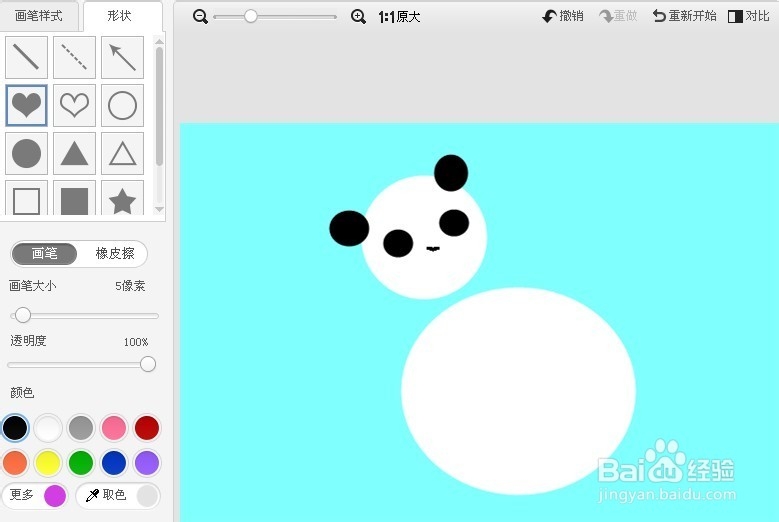The image size is (779, 522).
Task: Click the zoom in magnifier icon
Action: (x=358, y=17)
